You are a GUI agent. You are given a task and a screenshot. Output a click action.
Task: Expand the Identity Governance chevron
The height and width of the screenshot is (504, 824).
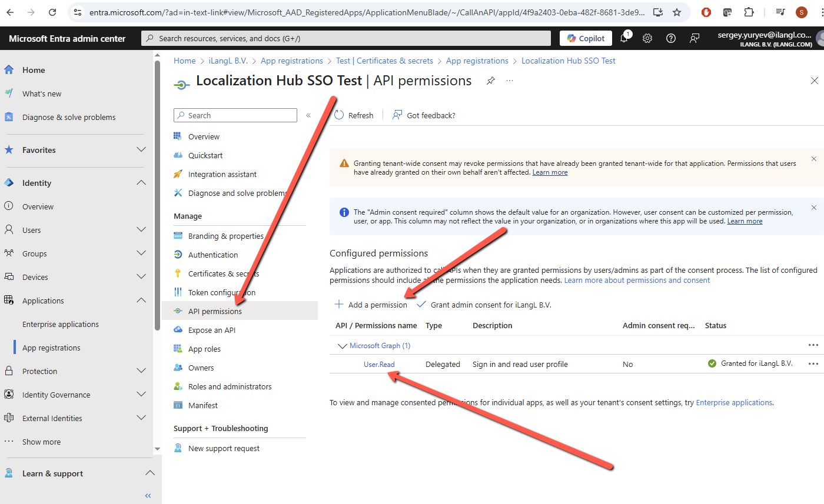pyautogui.click(x=141, y=395)
